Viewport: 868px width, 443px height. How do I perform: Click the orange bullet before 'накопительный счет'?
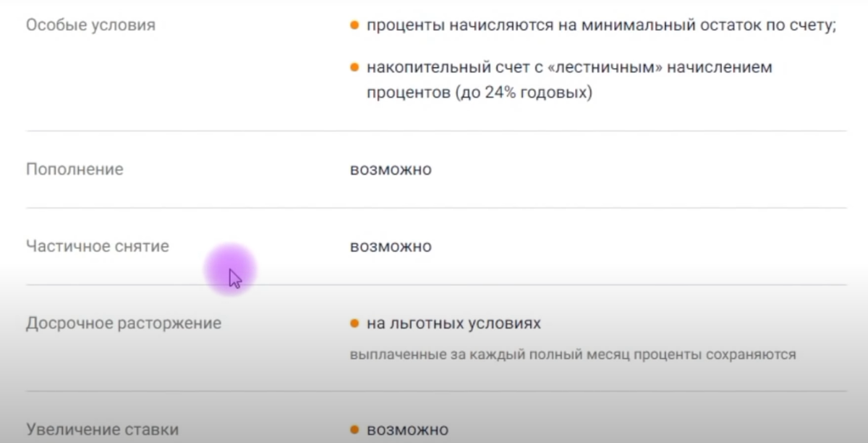point(354,67)
